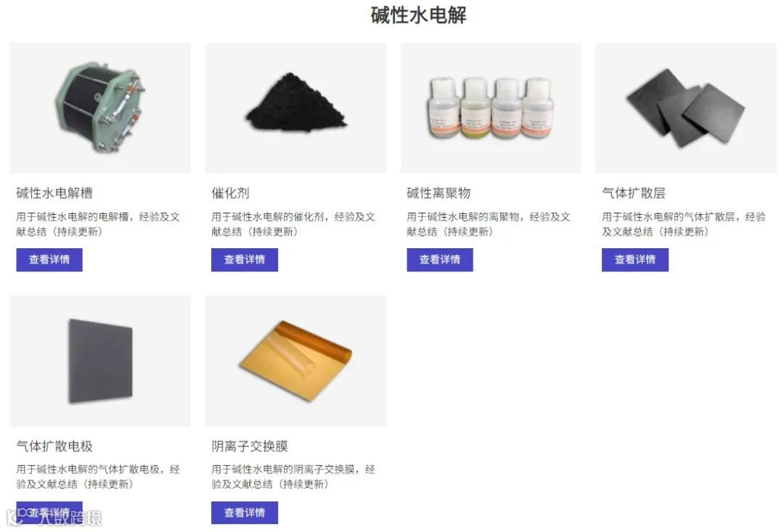The width and height of the screenshot is (784, 532).
Task: Open the 碱性离聚物 title link
Action: coord(438,193)
